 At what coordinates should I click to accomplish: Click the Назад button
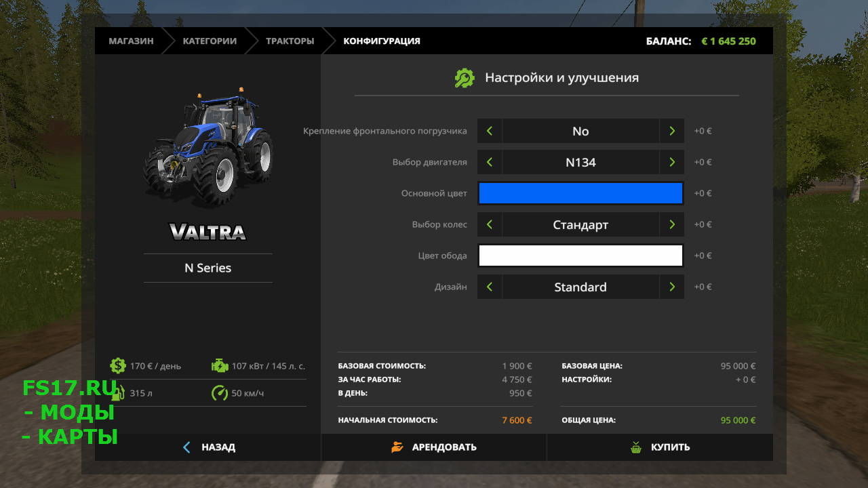point(208,447)
